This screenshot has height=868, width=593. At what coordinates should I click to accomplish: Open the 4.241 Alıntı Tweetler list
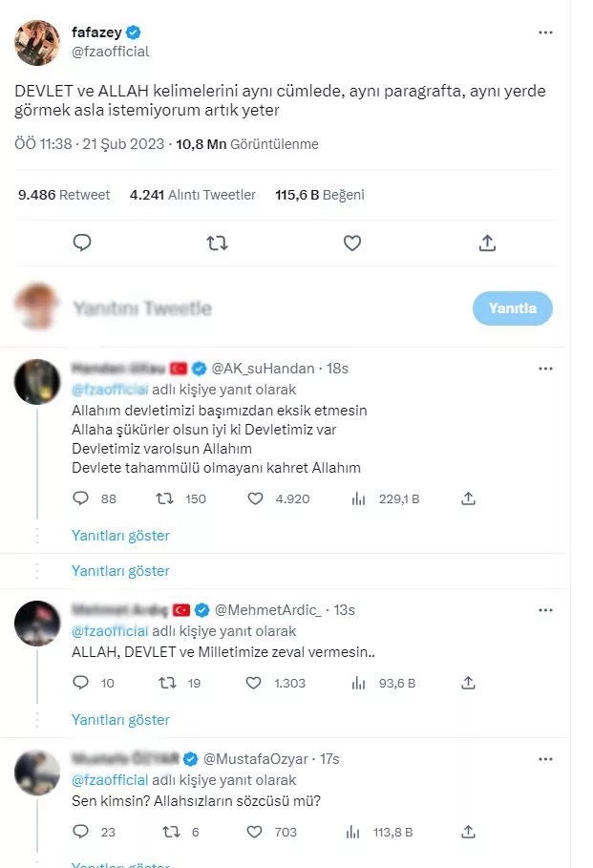pyautogui.click(x=192, y=195)
